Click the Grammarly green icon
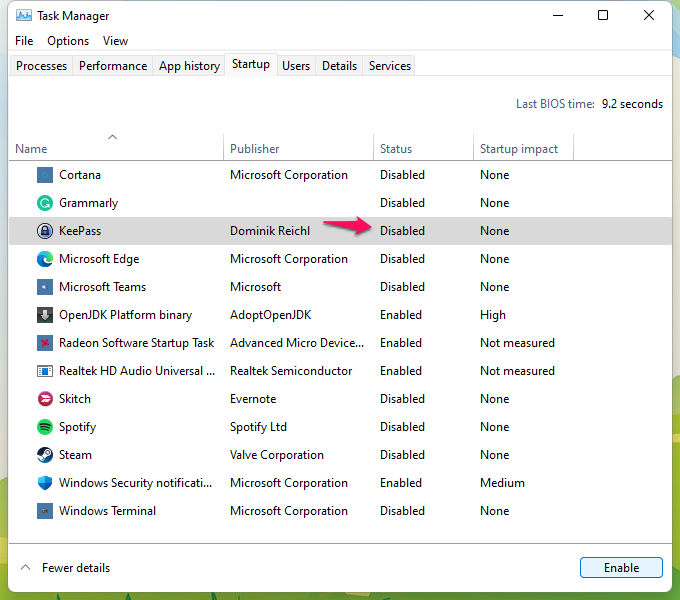The width and height of the screenshot is (680, 600). 45,203
